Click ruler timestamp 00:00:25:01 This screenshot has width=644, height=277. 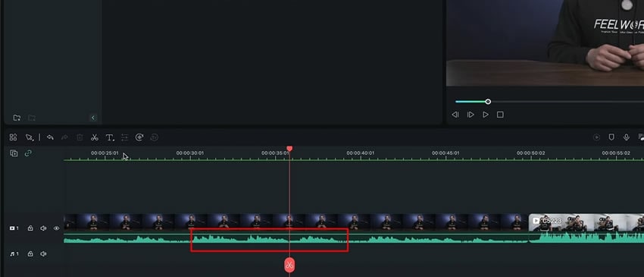[105, 153]
